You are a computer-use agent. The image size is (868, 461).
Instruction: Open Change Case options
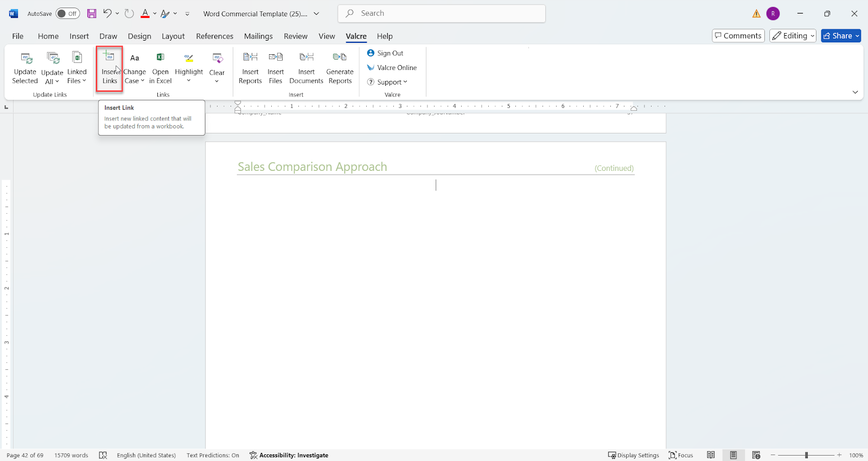point(135,68)
